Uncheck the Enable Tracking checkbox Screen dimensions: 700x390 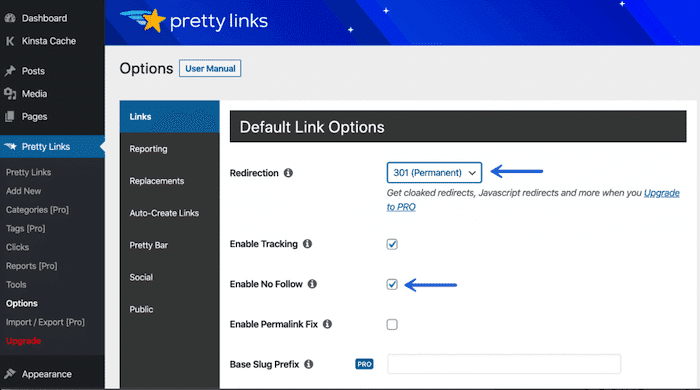coord(392,244)
